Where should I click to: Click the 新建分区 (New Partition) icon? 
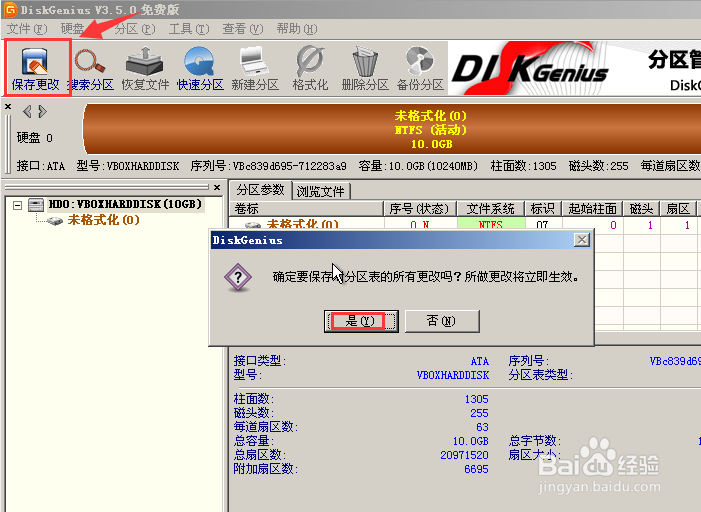255,68
